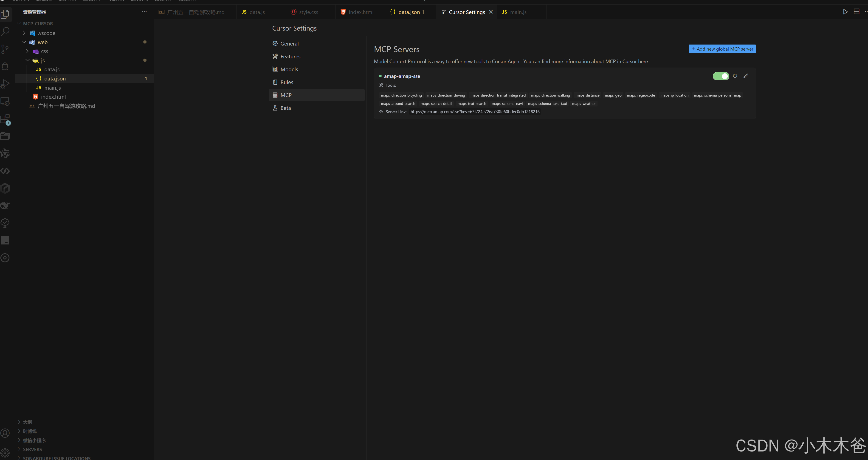This screenshot has width=868, height=460.
Task: Close the Cursor Settings tab
Action: coord(491,12)
